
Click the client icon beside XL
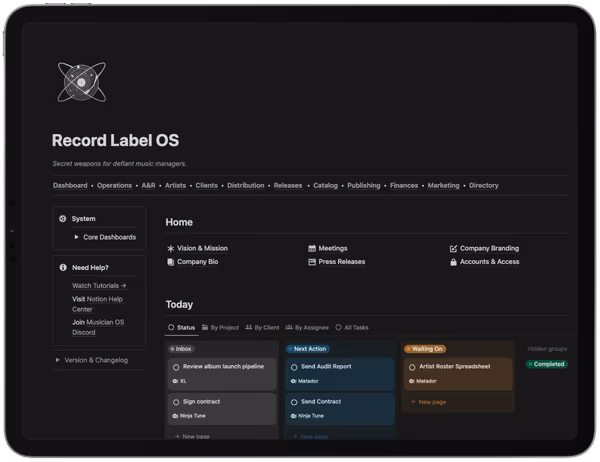point(175,381)
